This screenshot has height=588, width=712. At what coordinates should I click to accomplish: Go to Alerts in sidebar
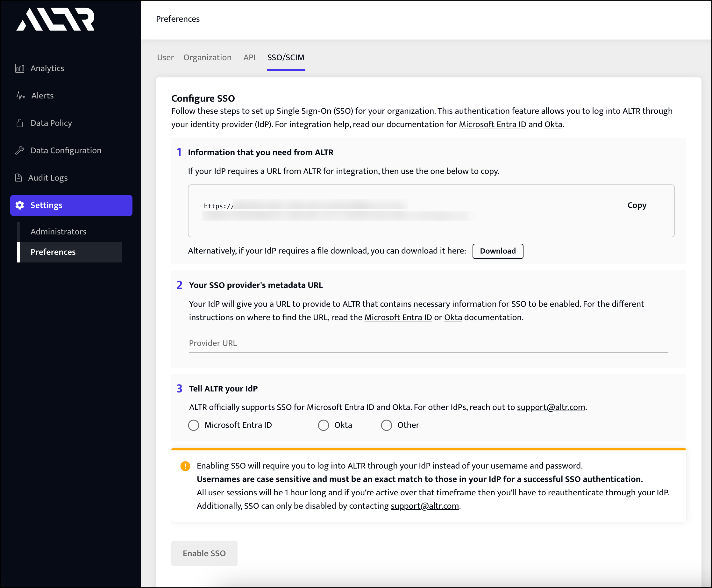[42, 96]
